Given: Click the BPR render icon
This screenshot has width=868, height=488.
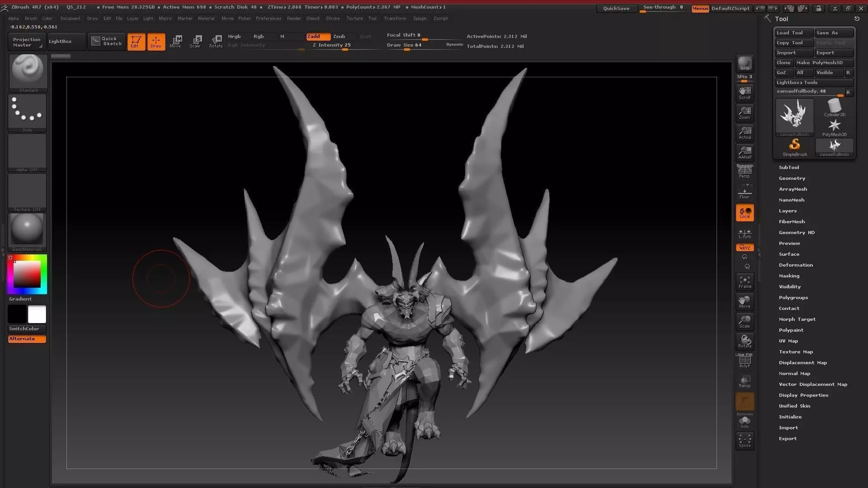Looking at the screenshot, I should click(x=745, y=63).
